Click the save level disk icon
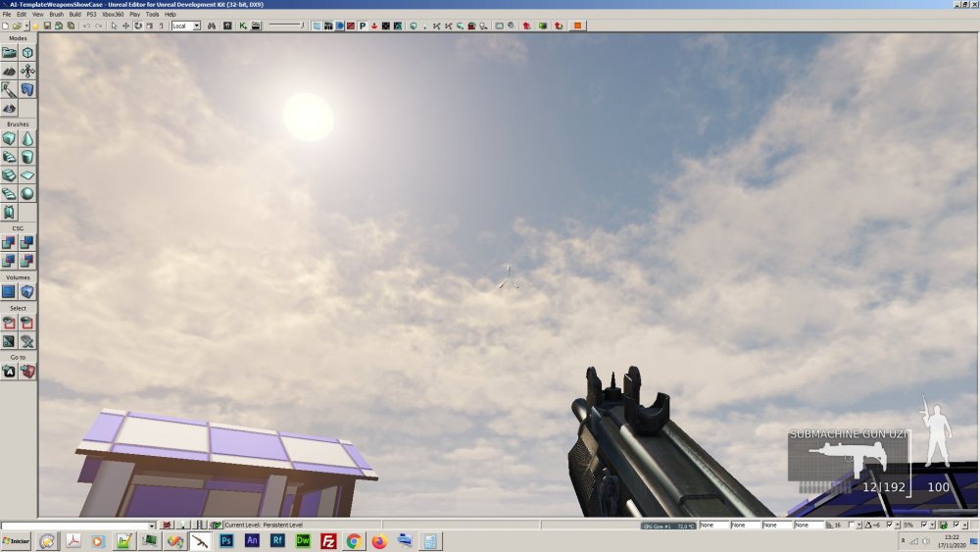The width and height of the screenshot is (980, 552). 47,25
